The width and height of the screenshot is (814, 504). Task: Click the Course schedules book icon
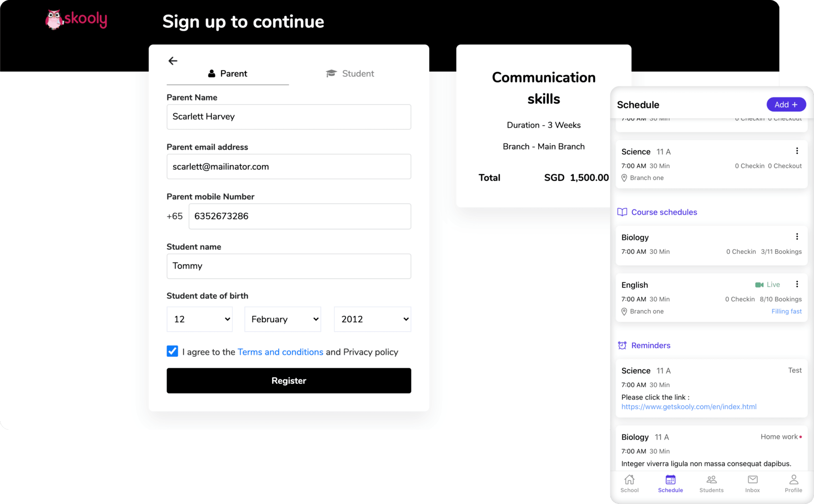click(x=622, y=212)
